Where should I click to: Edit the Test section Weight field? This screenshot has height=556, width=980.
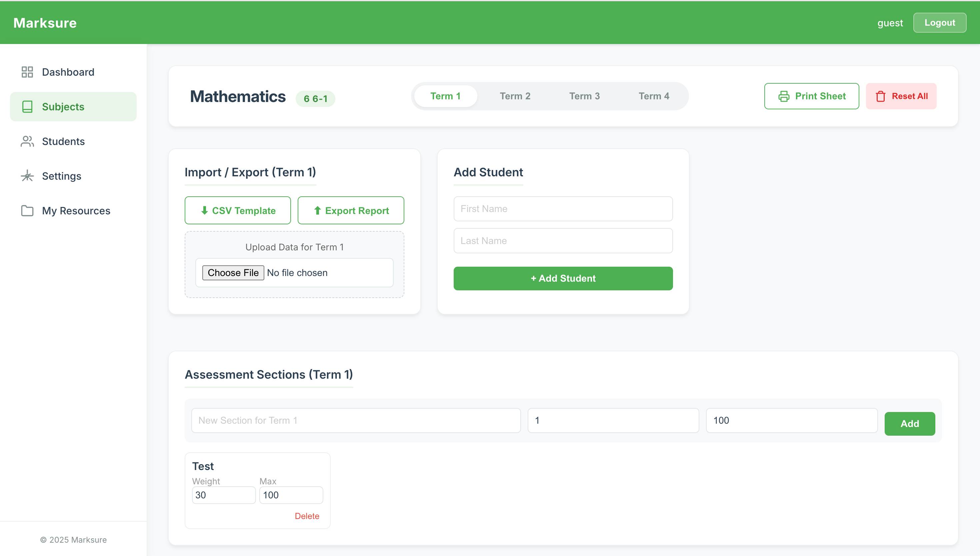[224, 495]
